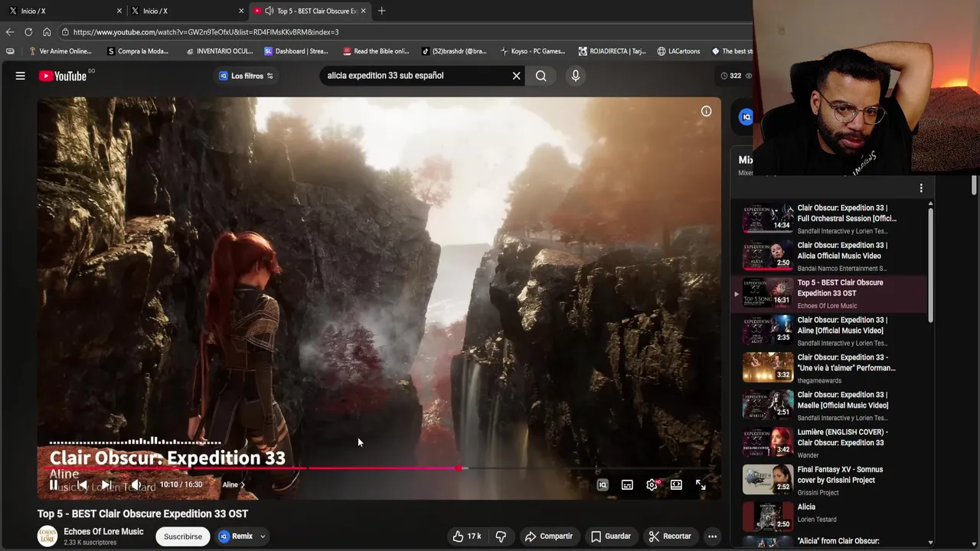Viewport: 980px width, 551px height.
Task: Like the video with 17 k likes
Action: click(466, 536)
